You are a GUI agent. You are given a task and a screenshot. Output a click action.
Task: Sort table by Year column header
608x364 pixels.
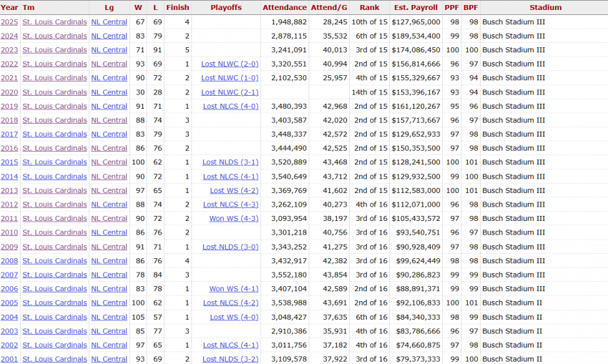(9, 7)
